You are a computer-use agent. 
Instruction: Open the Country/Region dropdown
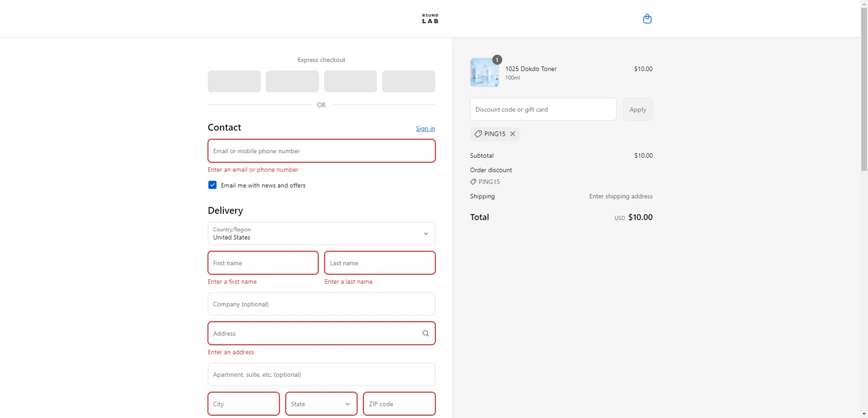click(x=321, y=234)
